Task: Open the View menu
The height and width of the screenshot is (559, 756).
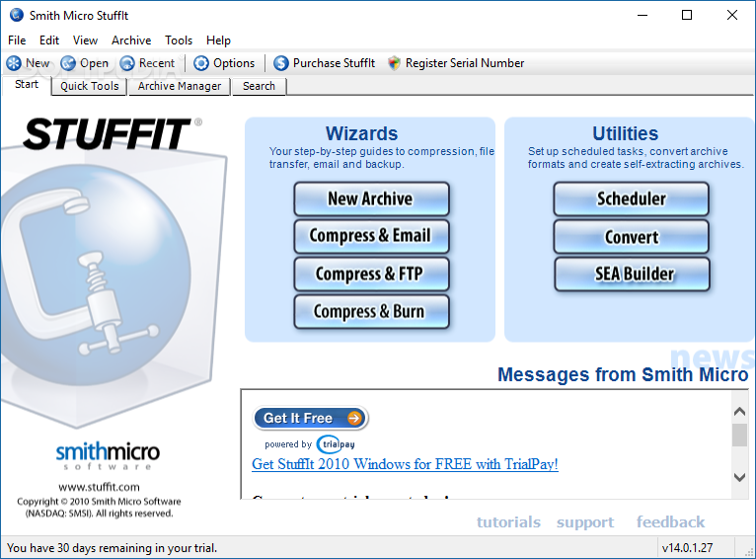Action: pos(85,40)
